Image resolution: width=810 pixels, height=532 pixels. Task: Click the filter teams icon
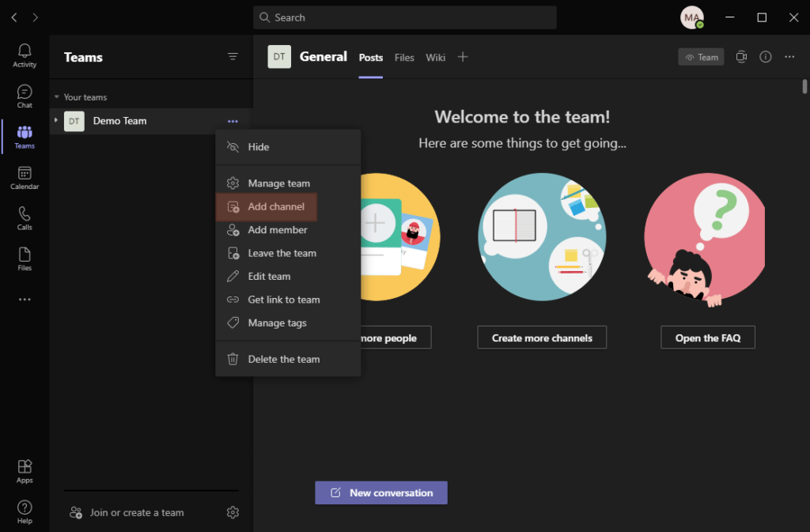(233, 56)
